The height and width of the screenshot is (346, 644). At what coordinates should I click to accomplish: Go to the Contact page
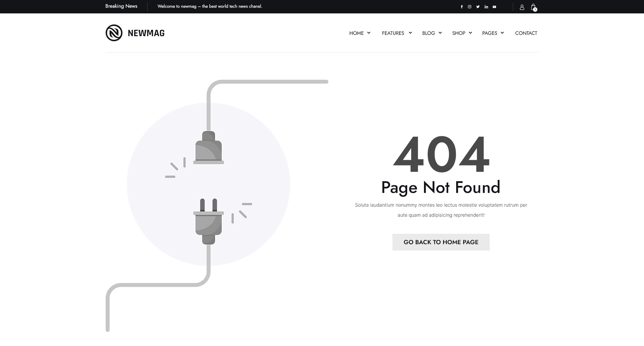tap(526, 33)
